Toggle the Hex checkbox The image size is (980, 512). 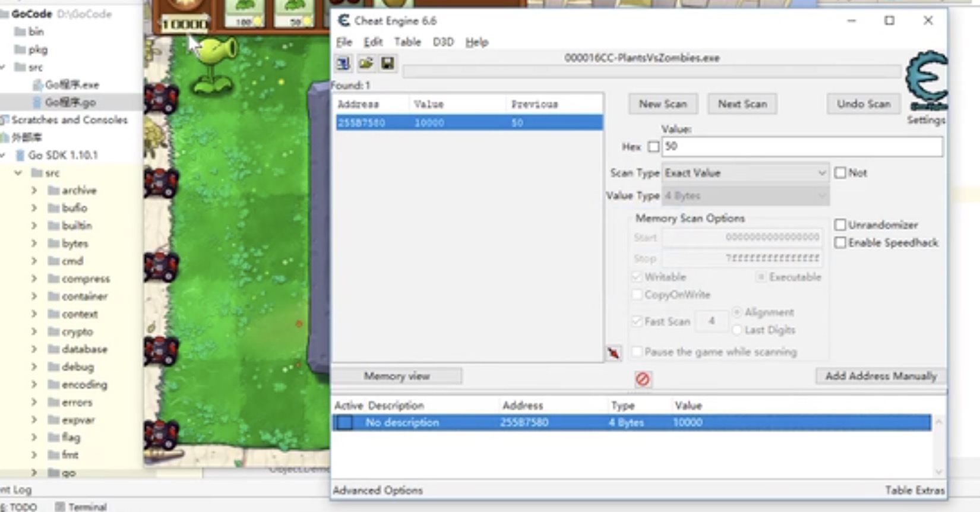(x=653, y=147)
